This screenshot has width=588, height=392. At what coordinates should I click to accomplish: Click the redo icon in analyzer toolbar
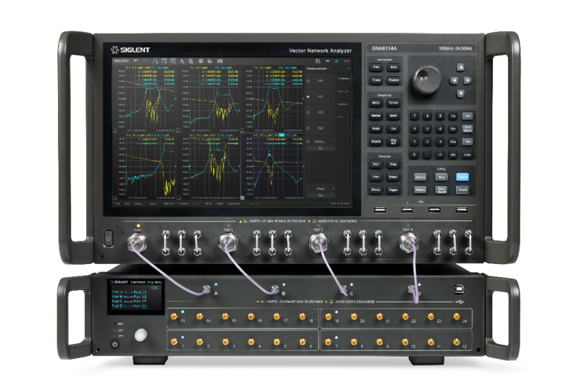(145, 61)
